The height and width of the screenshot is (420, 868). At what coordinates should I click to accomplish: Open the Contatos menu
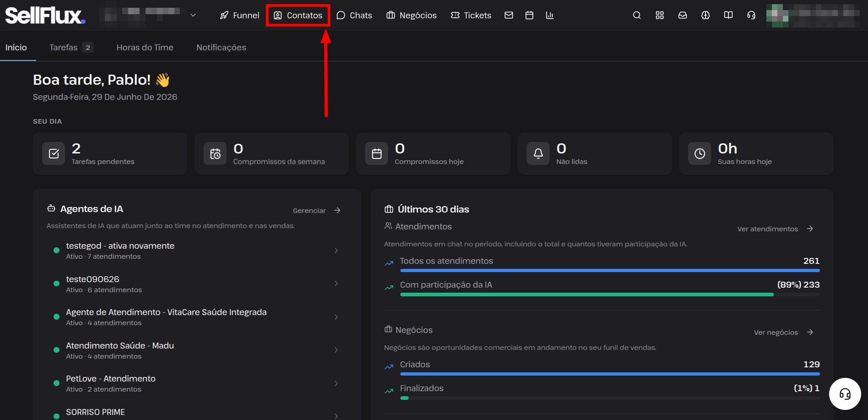tap(298, 15)
